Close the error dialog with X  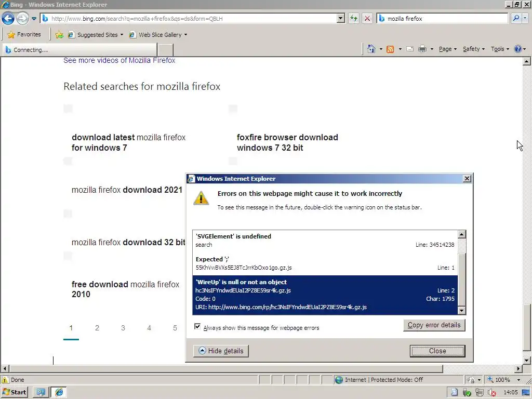(x=467, y=179)
